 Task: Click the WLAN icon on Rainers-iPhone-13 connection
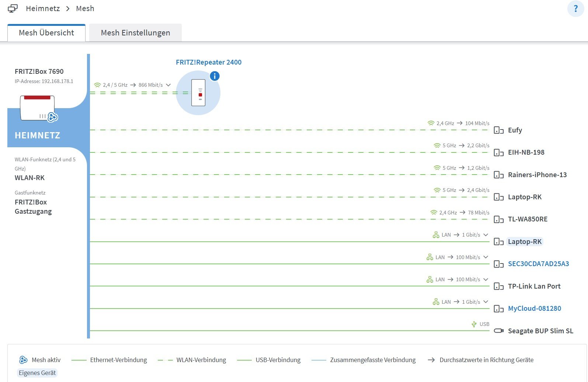tap(437, 168)
